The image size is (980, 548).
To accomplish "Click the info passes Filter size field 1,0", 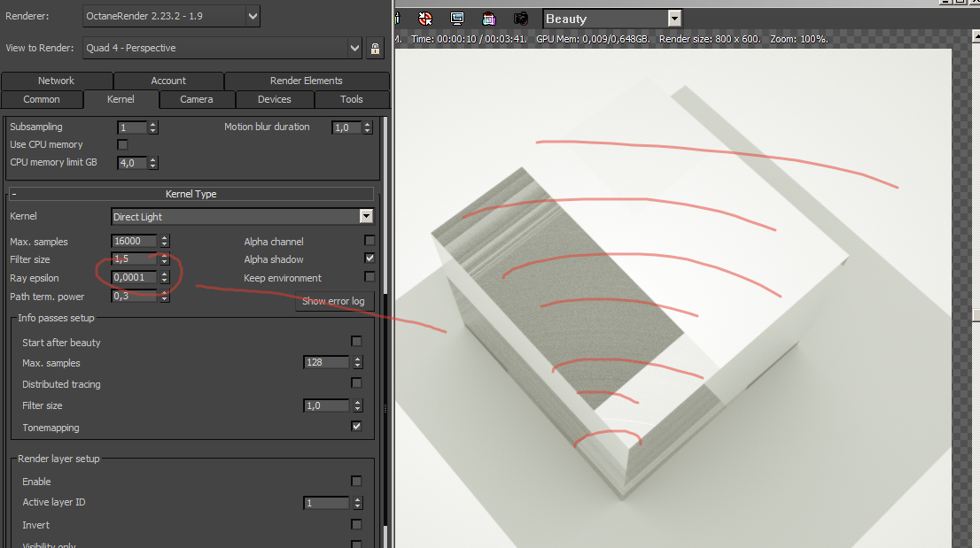I will click(x=327, y=405).
